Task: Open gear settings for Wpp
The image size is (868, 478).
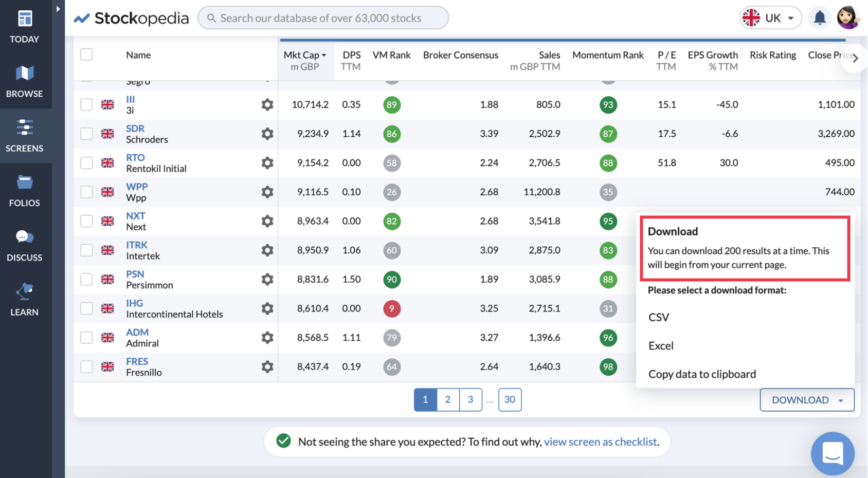Action: tap(267, 192)
